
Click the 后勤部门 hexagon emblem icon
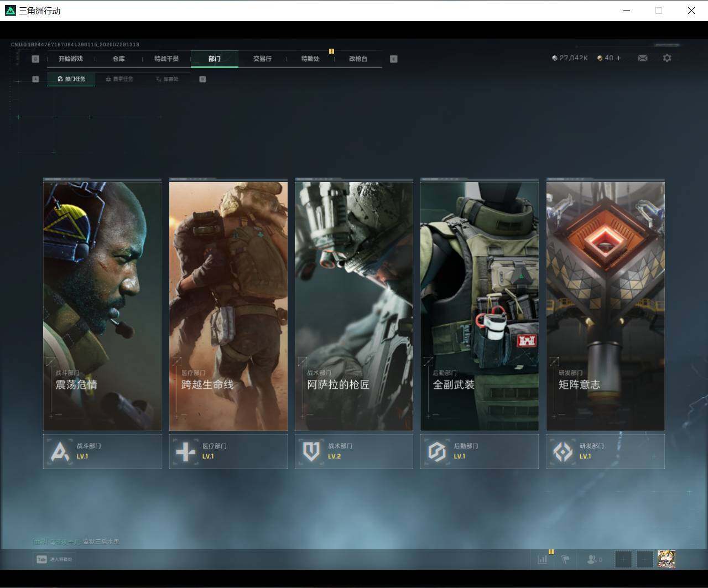437,452
